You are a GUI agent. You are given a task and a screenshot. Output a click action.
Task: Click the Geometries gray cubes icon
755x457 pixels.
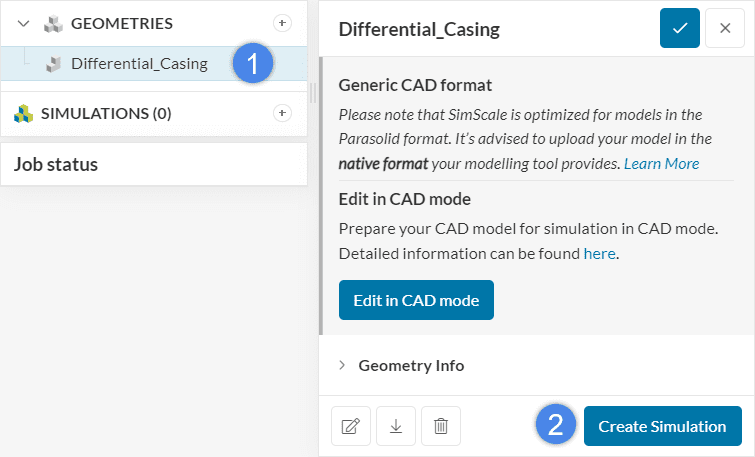pos(53,23)
